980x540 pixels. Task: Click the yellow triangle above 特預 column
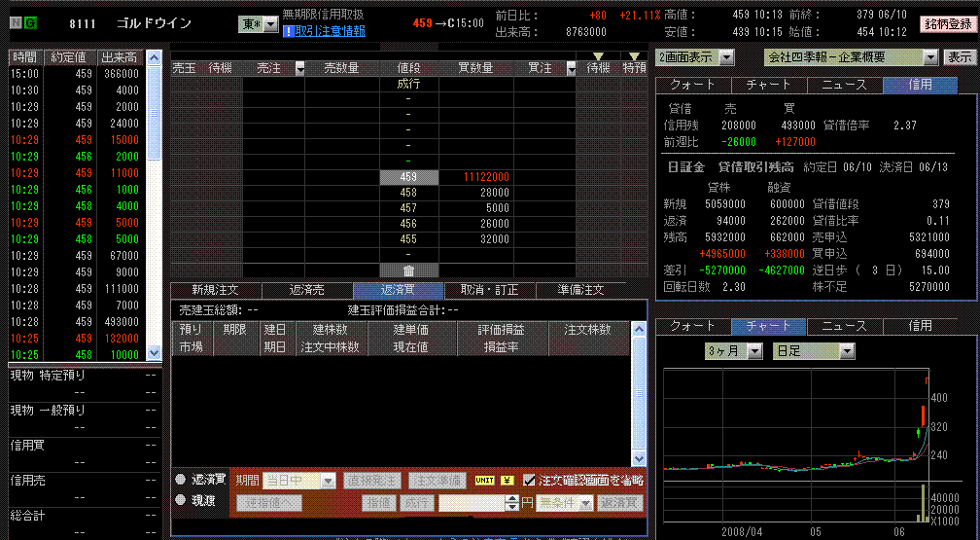pyautogui.click(x=634, y=57)
